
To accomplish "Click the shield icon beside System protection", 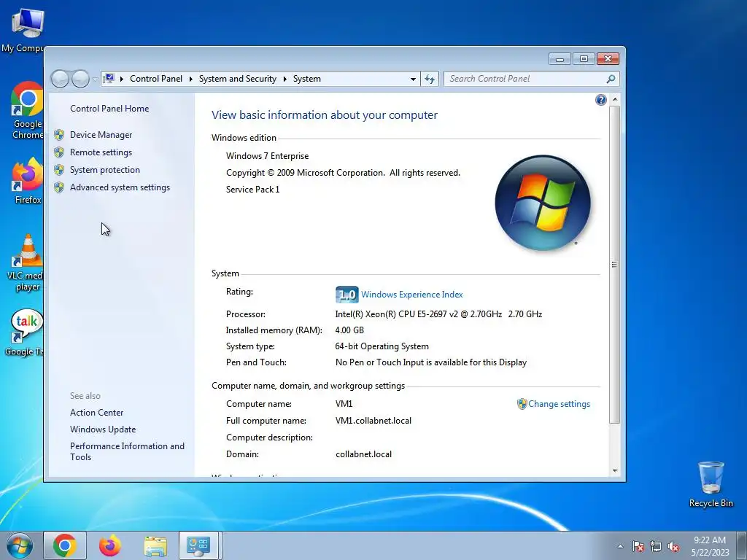I will pos(59,170).
